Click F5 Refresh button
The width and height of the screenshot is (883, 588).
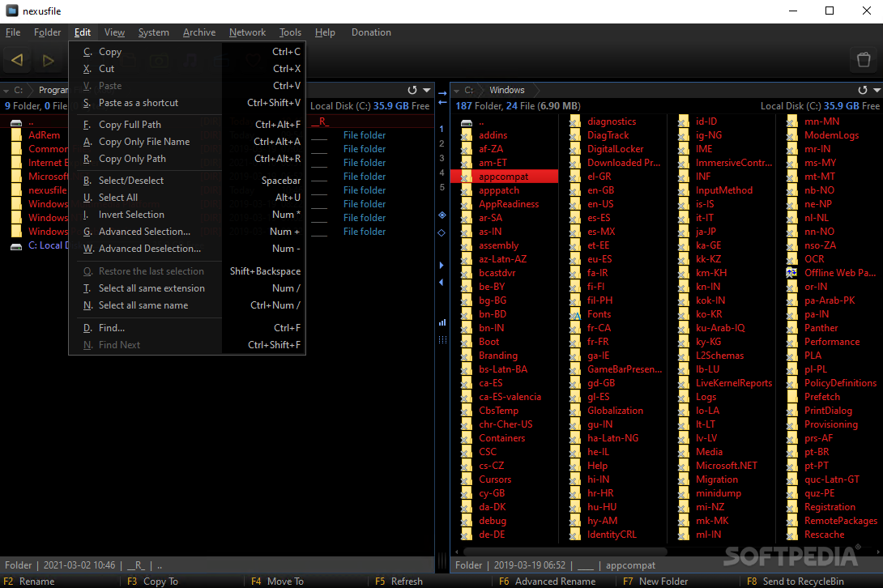[x=399, y=582]
